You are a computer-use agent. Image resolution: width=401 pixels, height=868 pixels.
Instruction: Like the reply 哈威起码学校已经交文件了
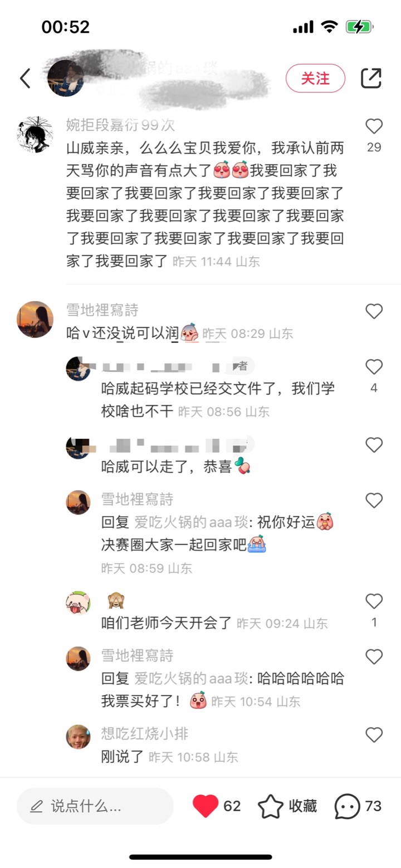click(374, 367)
